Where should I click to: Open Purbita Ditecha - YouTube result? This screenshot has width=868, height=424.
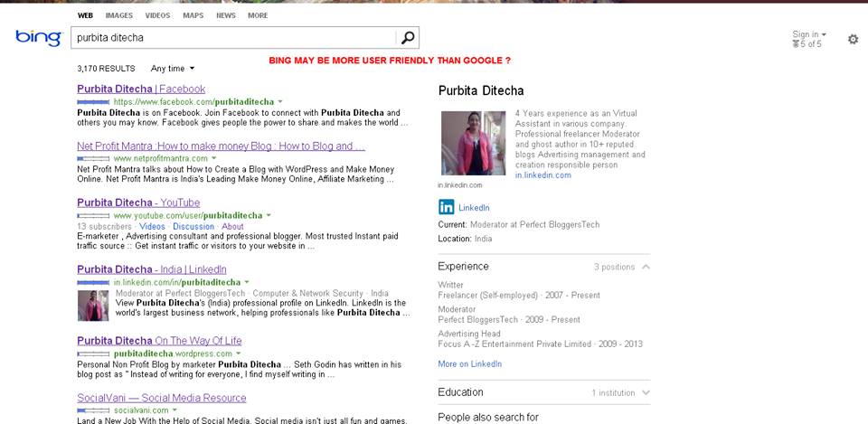138,203
